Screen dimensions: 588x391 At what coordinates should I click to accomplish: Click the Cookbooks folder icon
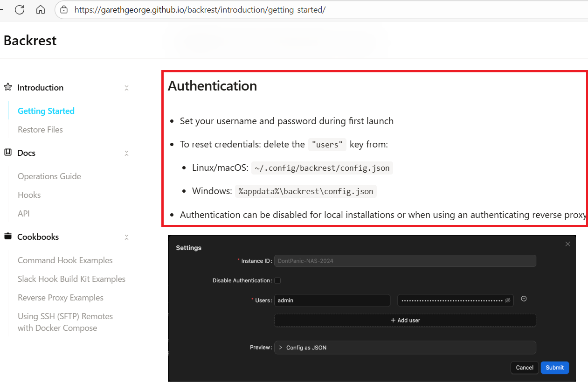[x=8, y=237]
